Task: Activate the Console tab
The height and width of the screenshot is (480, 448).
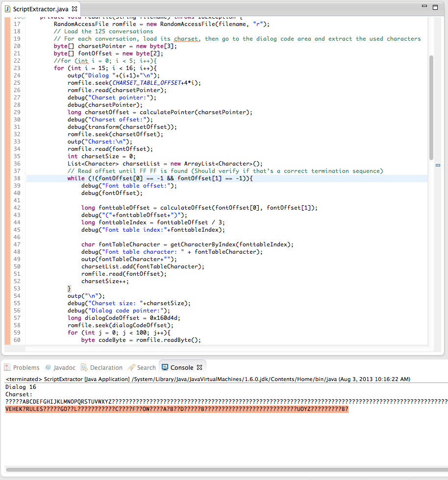Action: [x=181, y=367]
